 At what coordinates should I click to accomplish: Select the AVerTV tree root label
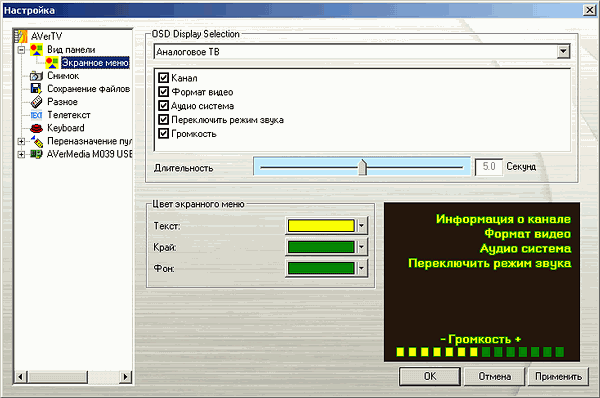(x=46, y=36)
